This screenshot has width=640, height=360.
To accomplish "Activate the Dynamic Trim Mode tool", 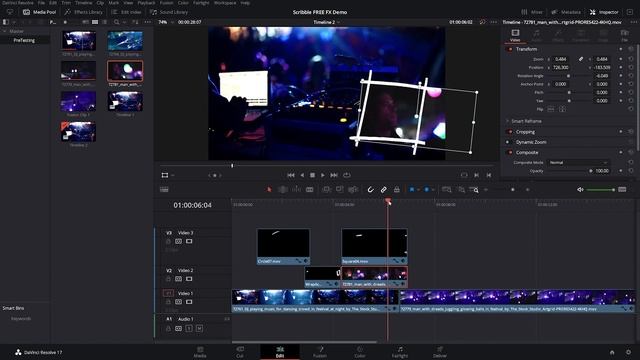I will coord(296,189).
